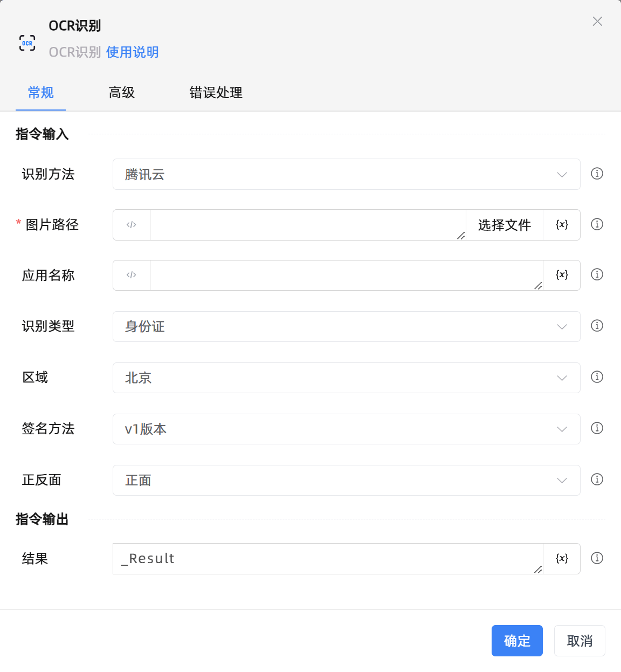
Task: Open the 使用说明 link
Action: tap(132, 52)
